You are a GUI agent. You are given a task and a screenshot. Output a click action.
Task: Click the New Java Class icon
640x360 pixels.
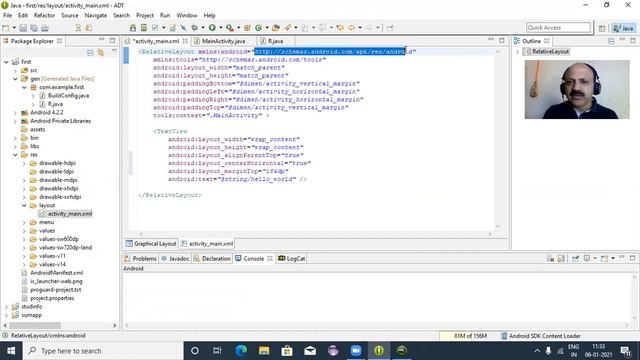258,28
